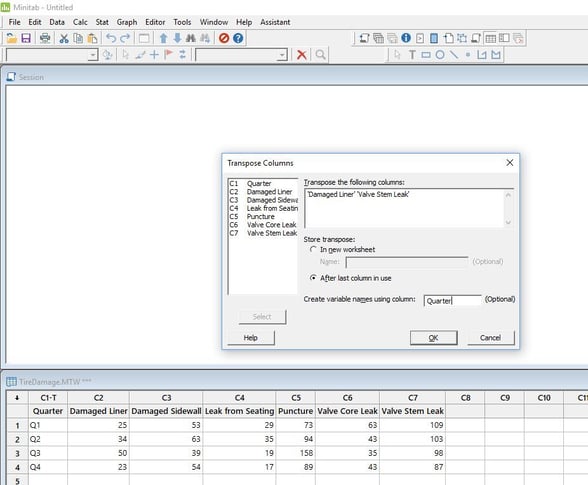
Task: Open the Graph menu
Action: click(x=127, y=22)
